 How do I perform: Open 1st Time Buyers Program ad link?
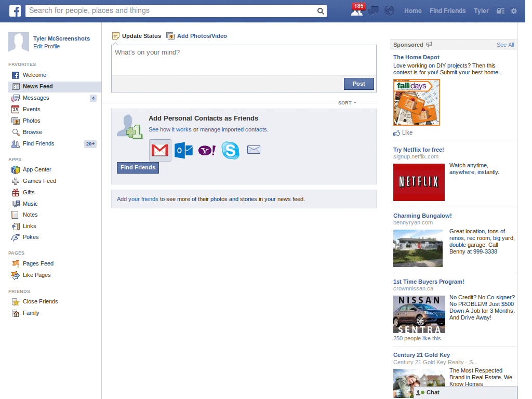[x=429, y=282]
